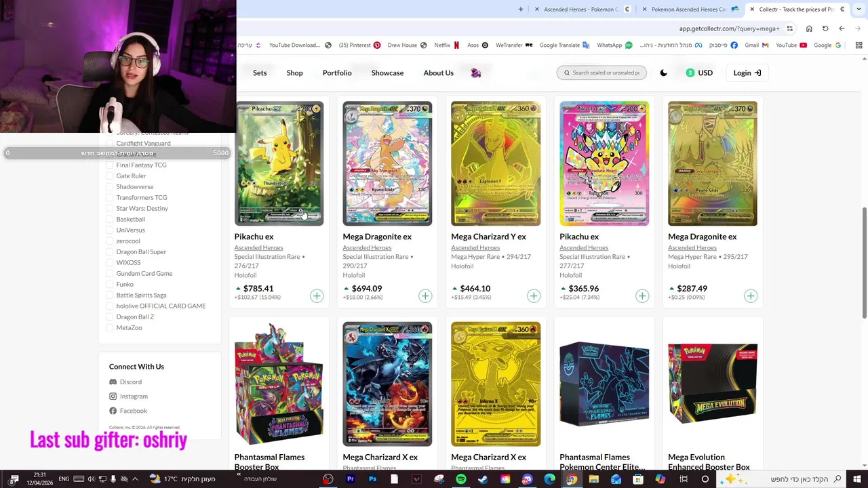
Task: Open a new browser tab with plus
Action: point(521,9)
